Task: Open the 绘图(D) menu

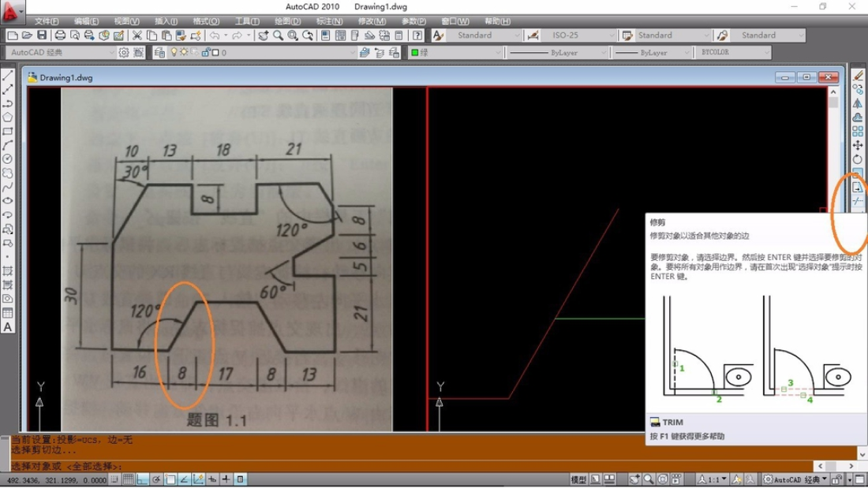Action: tap(287, 21)
